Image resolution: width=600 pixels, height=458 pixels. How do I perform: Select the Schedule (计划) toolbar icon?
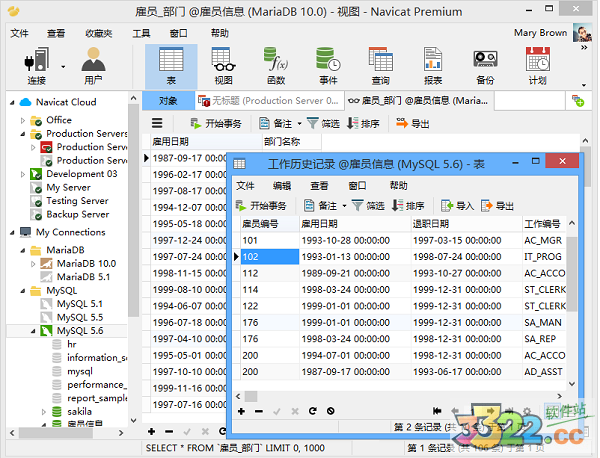click(x=538, y=66)
